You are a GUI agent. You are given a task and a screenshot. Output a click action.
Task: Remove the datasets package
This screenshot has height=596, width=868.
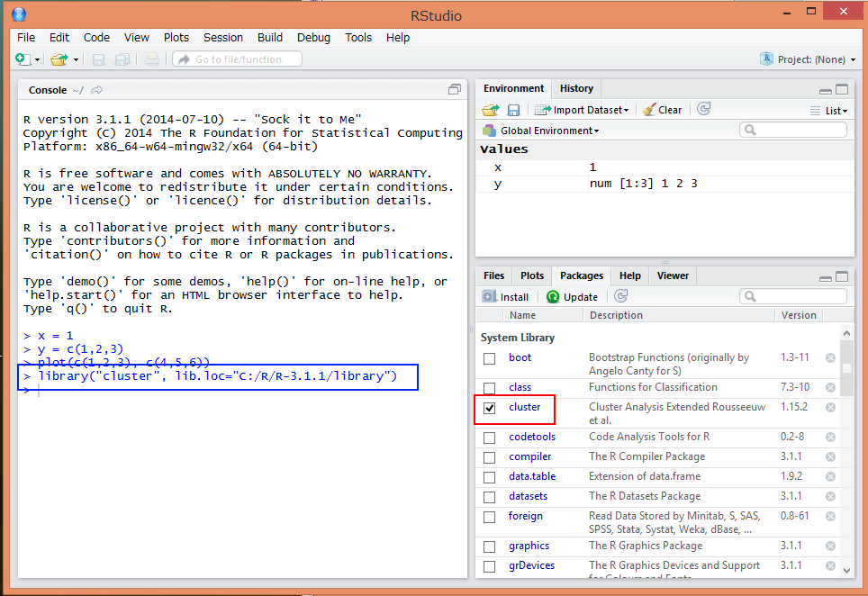coord(830,496)
